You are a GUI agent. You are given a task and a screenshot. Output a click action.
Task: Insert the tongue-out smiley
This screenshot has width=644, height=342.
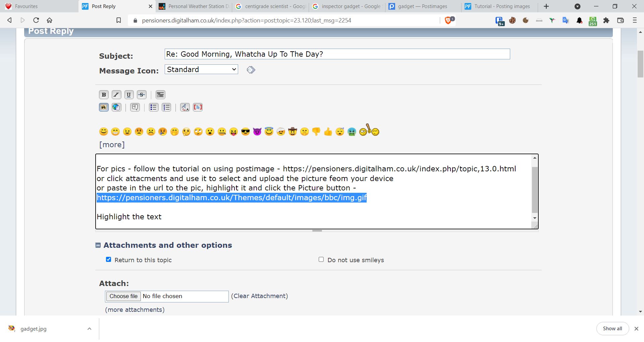coord(234,132)
